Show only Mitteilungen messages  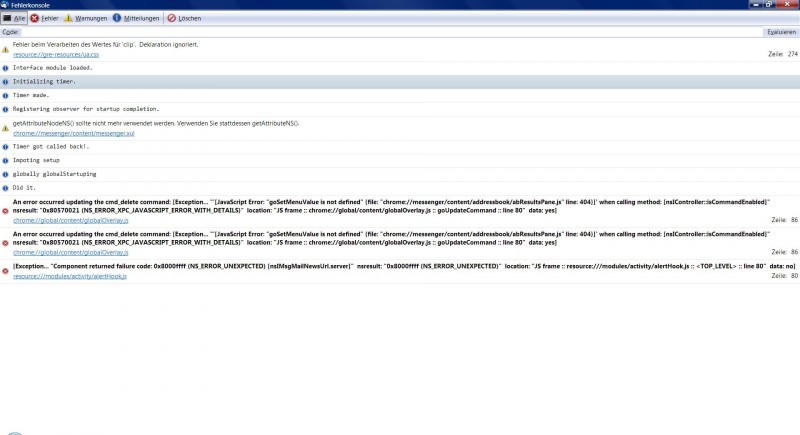(135, 18)
